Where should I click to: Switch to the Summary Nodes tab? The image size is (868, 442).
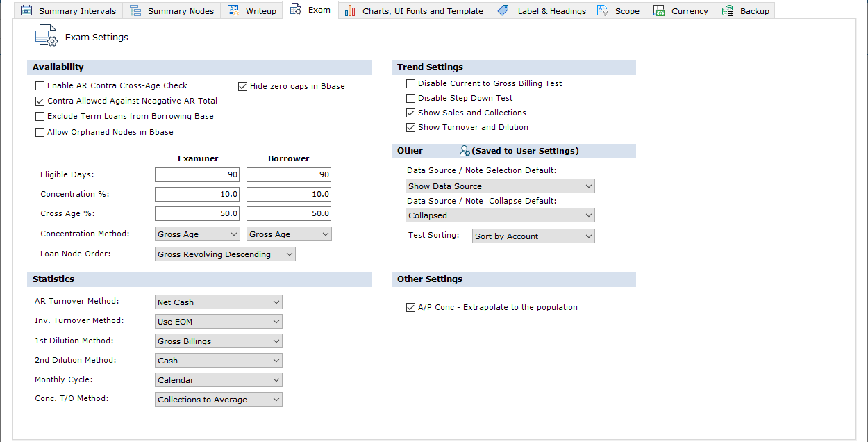coord(180,11)
